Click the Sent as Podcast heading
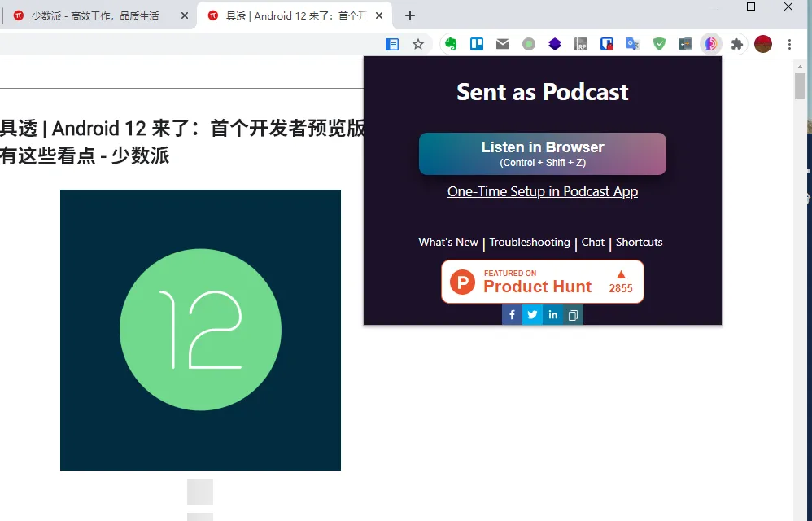The image size is (812, 521). [x=542, y=92]
